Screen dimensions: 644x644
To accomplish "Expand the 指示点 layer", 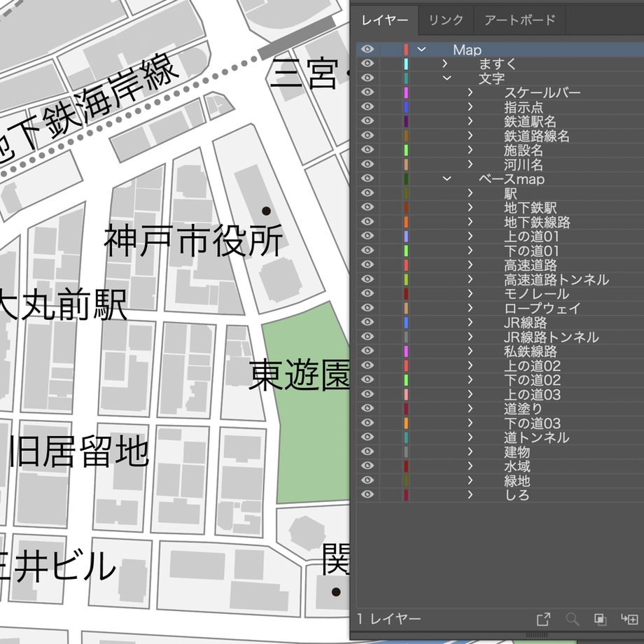I will 470,107.
